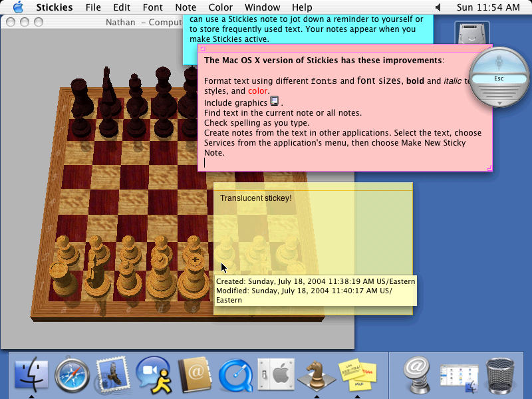This screenshot has height=399, width=532.
Task: Click the microphone in the speech feedback window
Action: pos(499,63)
